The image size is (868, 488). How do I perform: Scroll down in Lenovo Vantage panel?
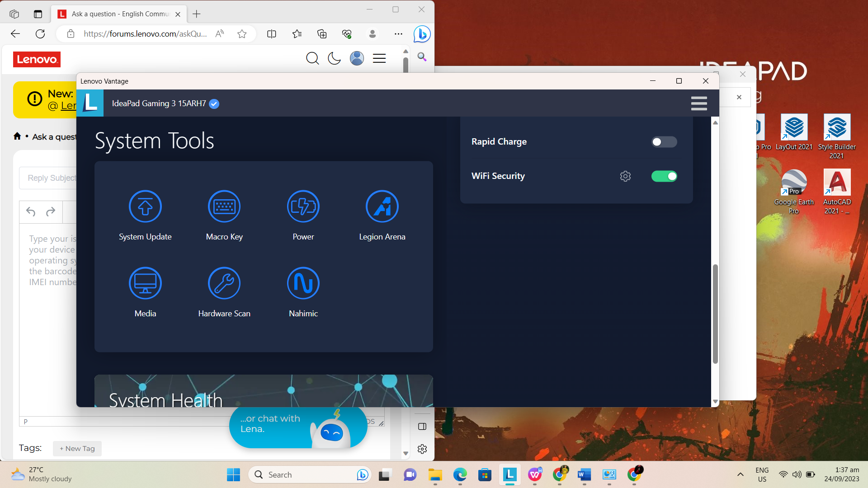(x=715, y=402)
